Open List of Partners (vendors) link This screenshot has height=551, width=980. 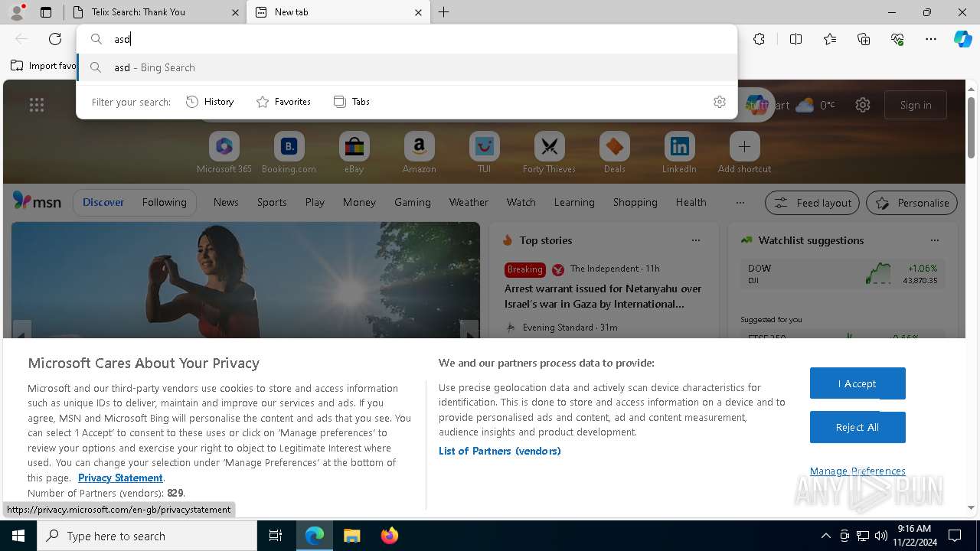tap(500, 451)
